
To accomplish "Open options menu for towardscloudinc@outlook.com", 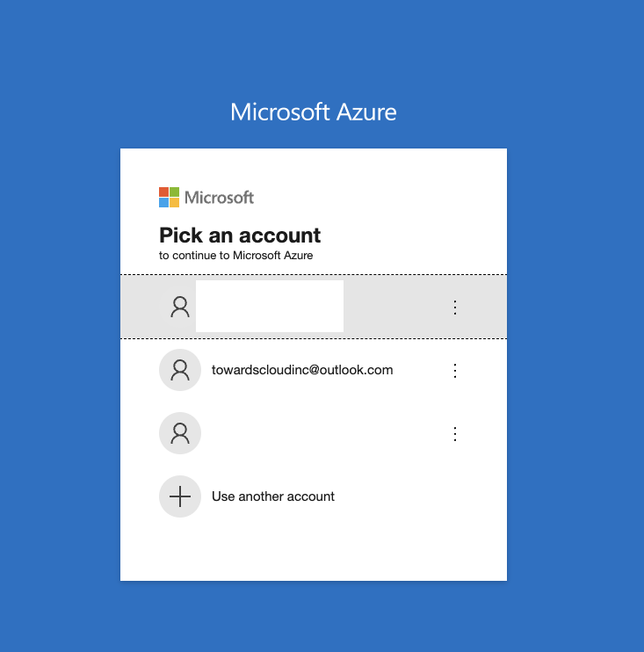I will point(455,371).
